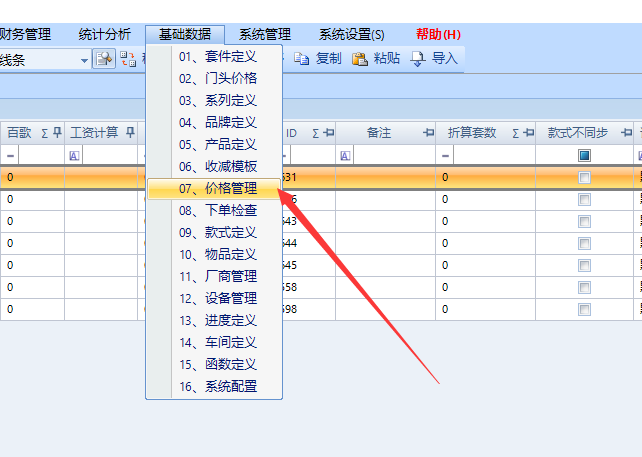Click the filter icon under 备注 column

(x=344, y=156)
